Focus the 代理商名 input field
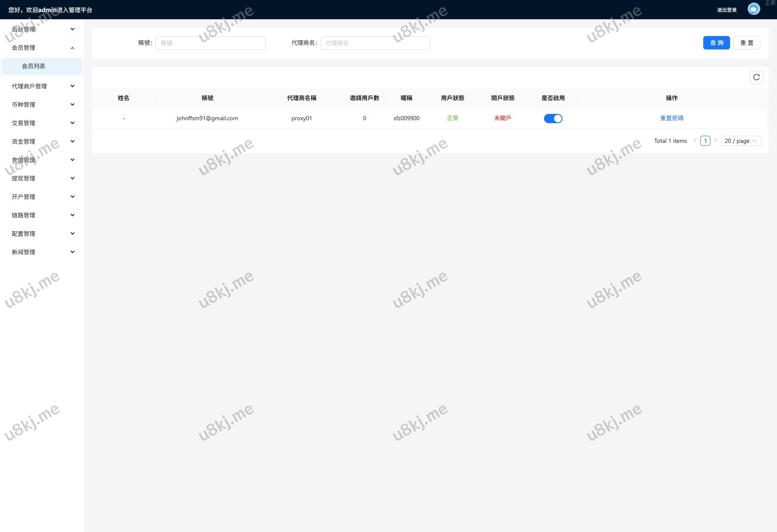 375,43
